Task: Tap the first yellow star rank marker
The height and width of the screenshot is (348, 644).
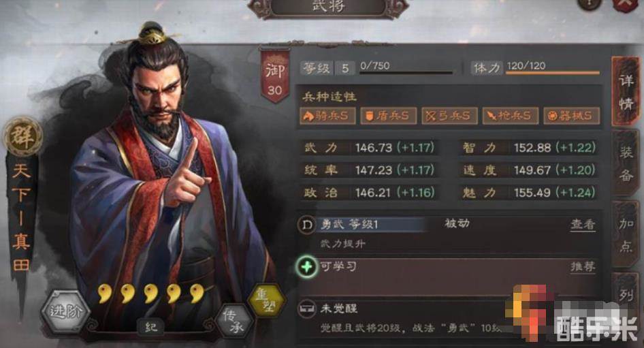Action: pos(105,293)
